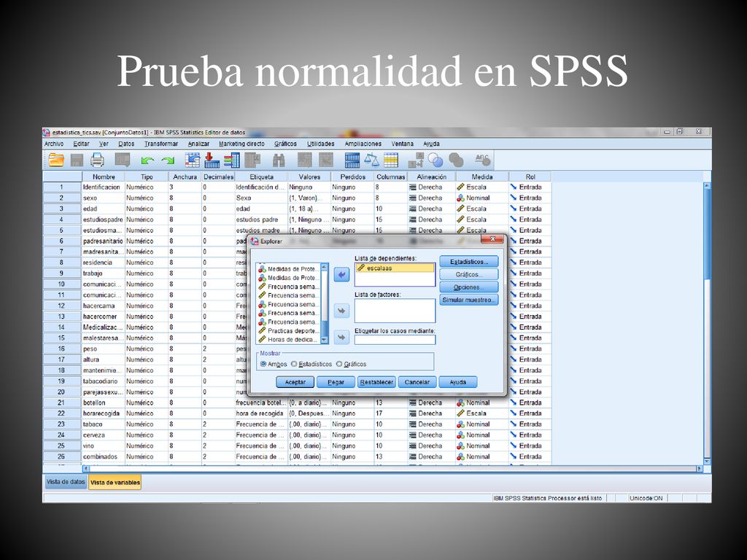Screen dimensions: 747x560
Task: Click arrow button beside Etiquetar los casos
Action: (x=341, y=337)
